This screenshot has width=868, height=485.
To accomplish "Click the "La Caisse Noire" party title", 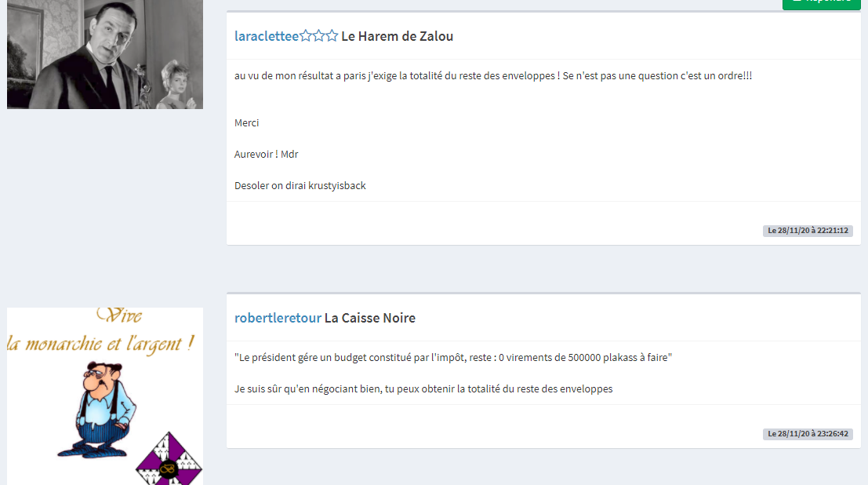I will coord(370,318).
